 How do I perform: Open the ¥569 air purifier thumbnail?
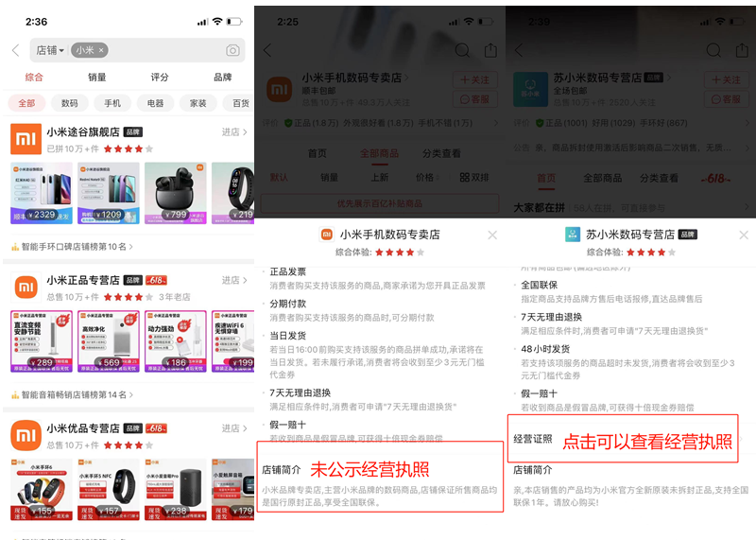(x=109, y=341)
